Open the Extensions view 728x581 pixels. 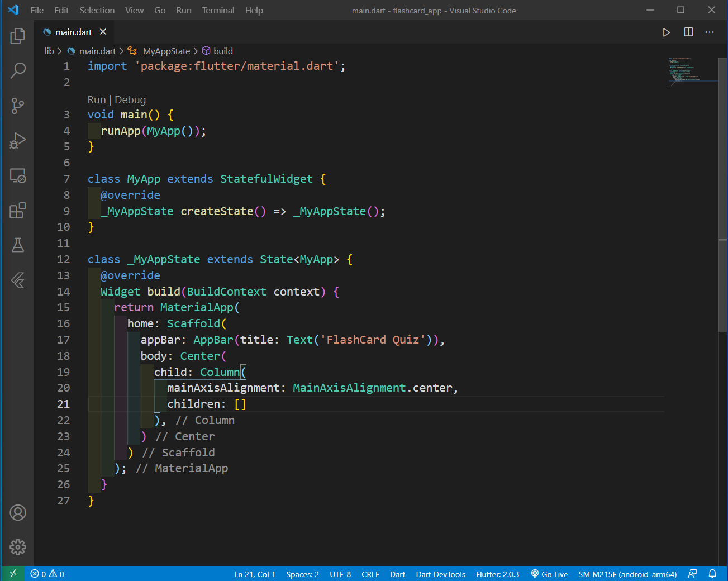click(18, 211)
